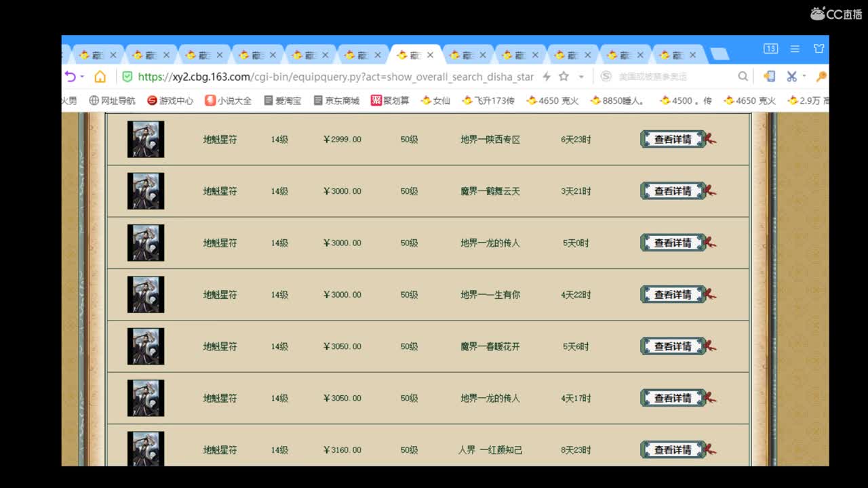Image resolution: width=868 pixels, height=488 pixels.
Task: Click item thumbnail in the ¥2999.00 row
Action: coord(146,139)
